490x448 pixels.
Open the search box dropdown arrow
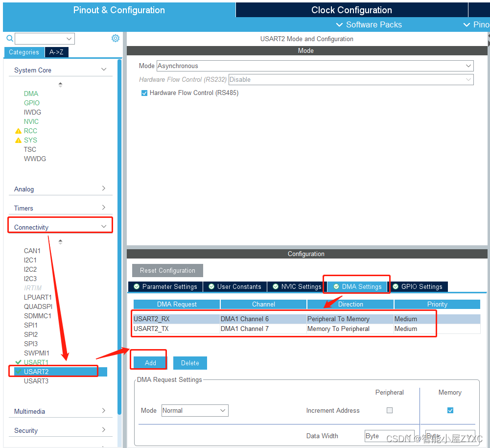(69, 39)
